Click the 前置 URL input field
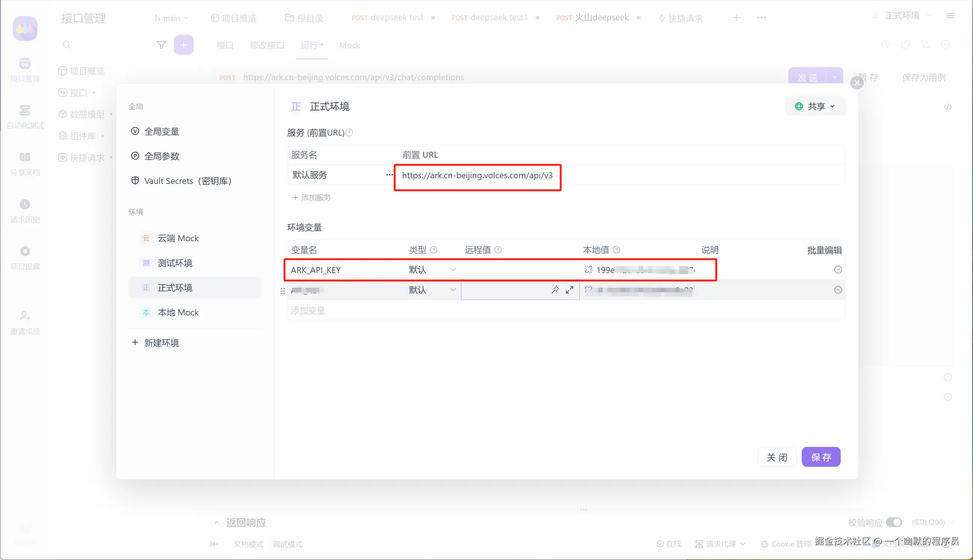973x560 pixels. tap(477, 176)
